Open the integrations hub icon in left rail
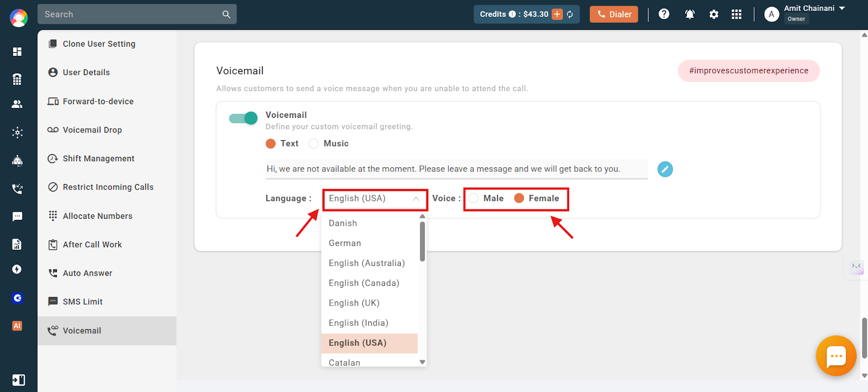The image size is (868, 392). click(x=17, y=132)
